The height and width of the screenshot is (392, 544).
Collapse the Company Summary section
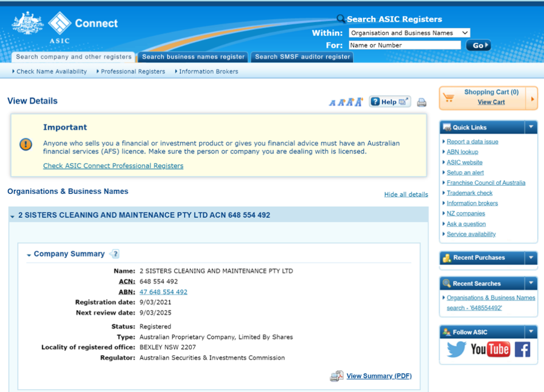coord(29,255)
